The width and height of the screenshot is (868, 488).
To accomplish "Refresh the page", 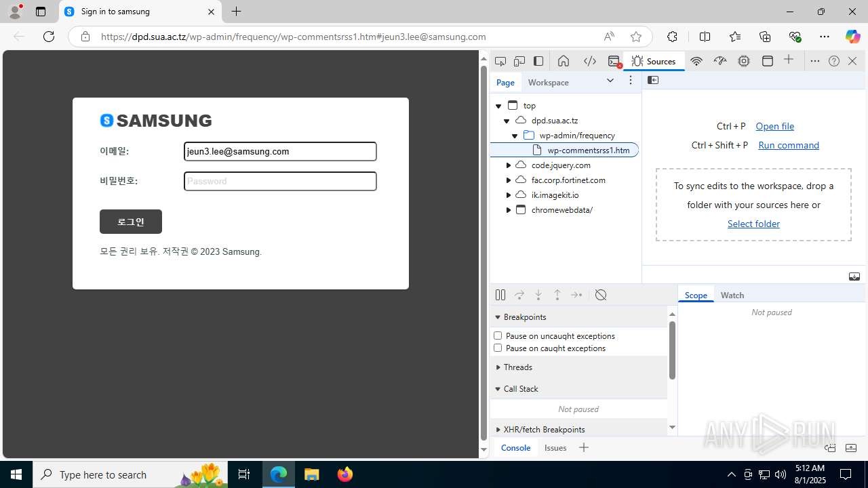I will coord(49,37).
